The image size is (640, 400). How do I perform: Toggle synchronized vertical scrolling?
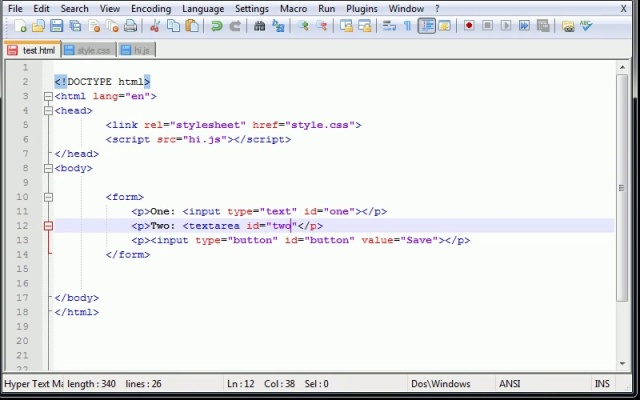346,26
